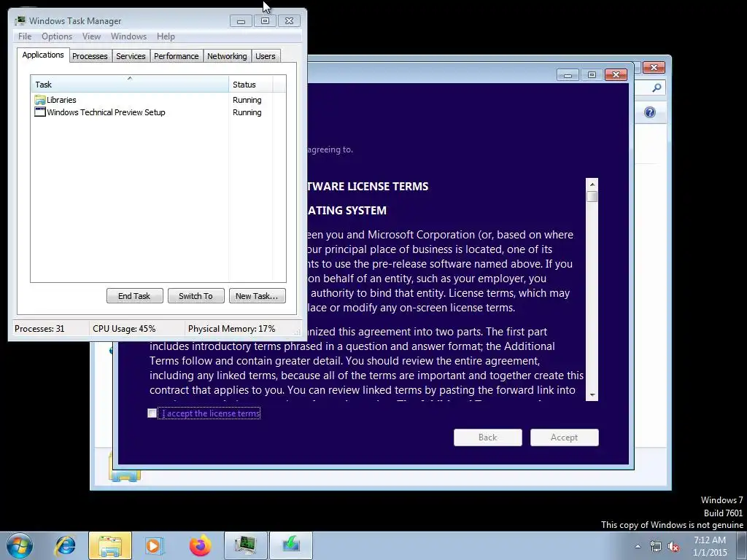Switch to the Performance tab
The height and width of the screenshot is (560, 747).
coord(177,56)
